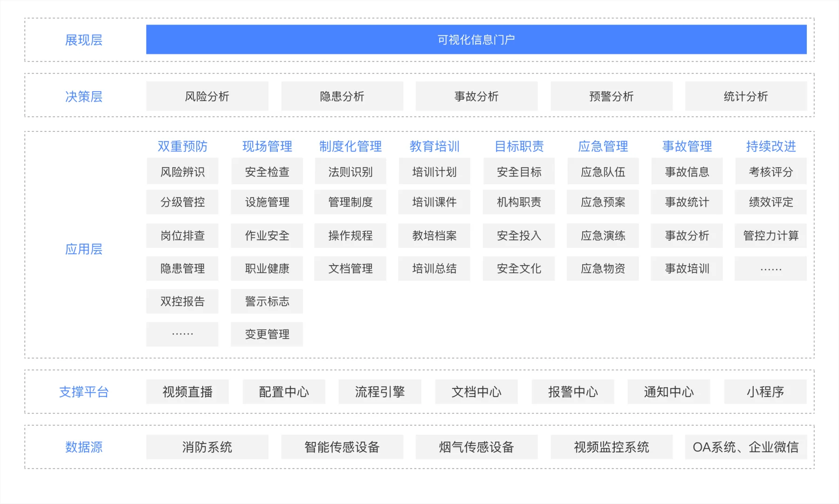Image resolution: width=839 pixels, height=504 pixels.
Task: Open 培训计划 module
Action: coord(434,172)
